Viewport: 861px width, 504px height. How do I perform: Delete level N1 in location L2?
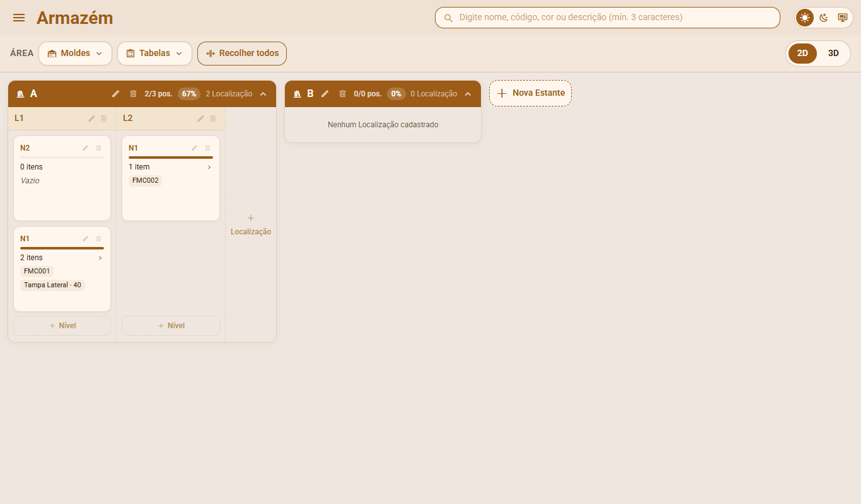[x=207, y=148]
